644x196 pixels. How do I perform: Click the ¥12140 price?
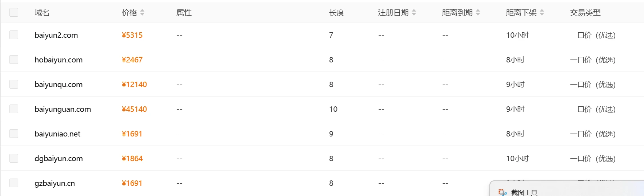click(x=134, y=85)
